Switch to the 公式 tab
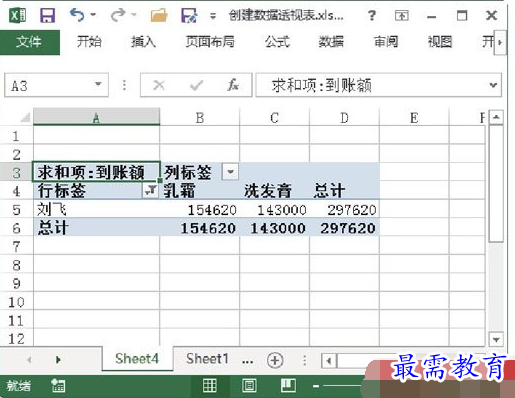This screenshot has height=398, width=515. [277, 42]
